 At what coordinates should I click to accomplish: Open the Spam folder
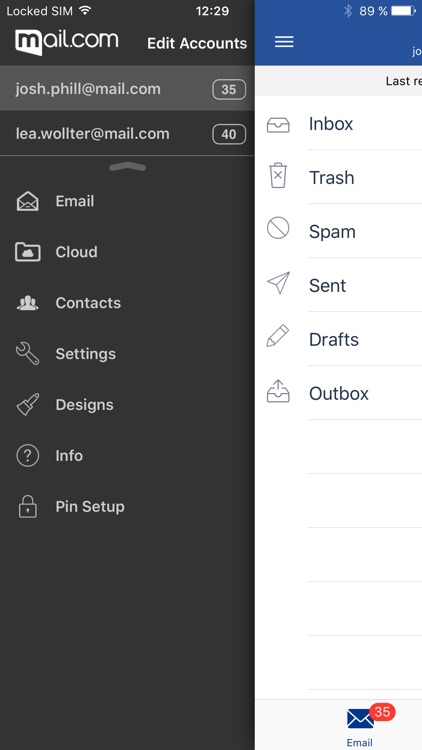coord(339,231)
